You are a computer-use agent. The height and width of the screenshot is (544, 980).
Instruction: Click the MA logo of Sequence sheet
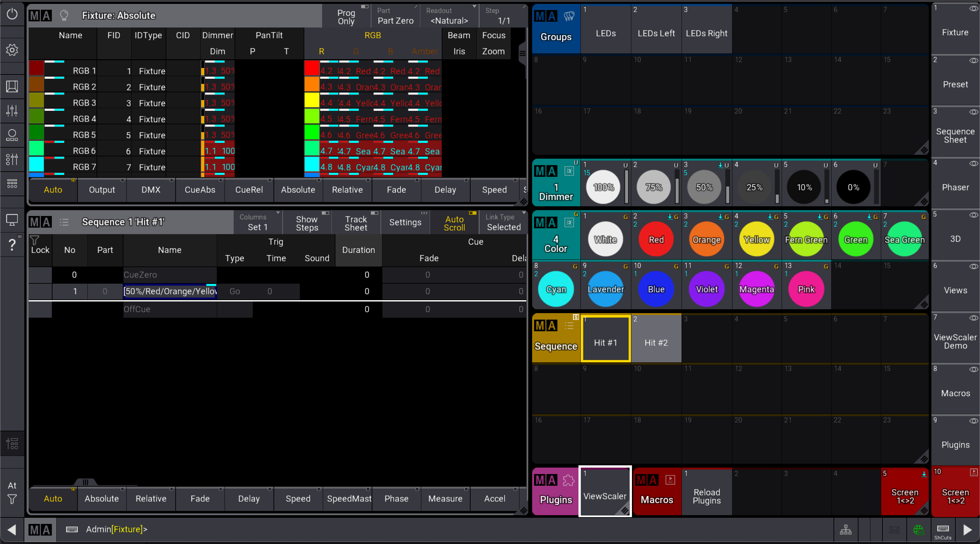[40, 222]
